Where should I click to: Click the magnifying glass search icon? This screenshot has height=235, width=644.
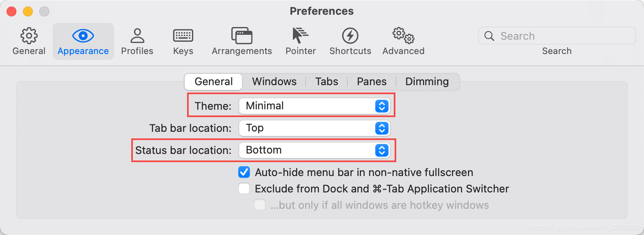[x=489, y=36]
